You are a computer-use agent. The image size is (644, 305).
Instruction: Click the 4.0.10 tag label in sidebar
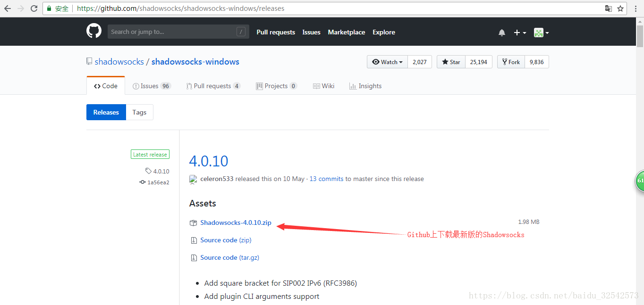[x=161, y=172]
